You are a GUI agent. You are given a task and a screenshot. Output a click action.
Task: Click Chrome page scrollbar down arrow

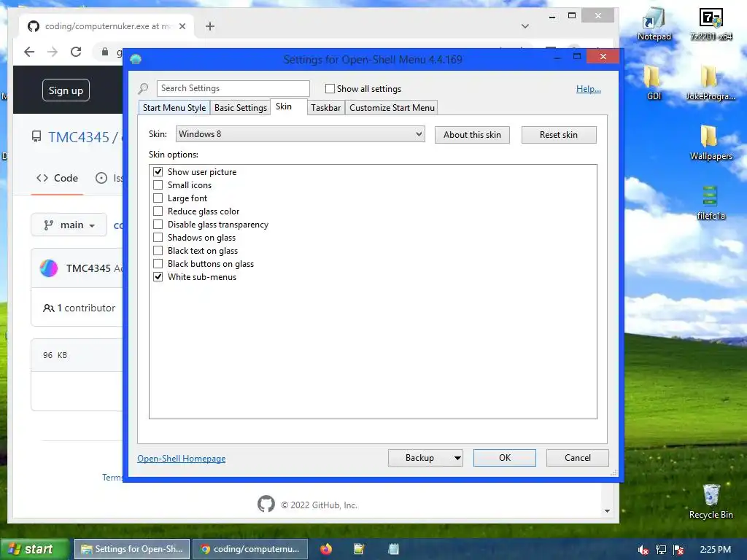click(607, 511)
